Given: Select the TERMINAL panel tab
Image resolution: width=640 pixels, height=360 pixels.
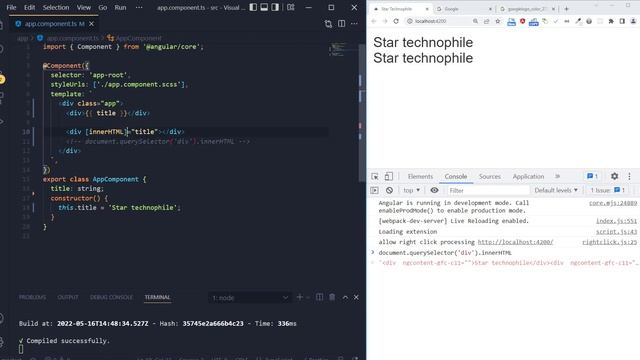Looking at the screenshot, I should pyautogui.click(x=157, y=297).
